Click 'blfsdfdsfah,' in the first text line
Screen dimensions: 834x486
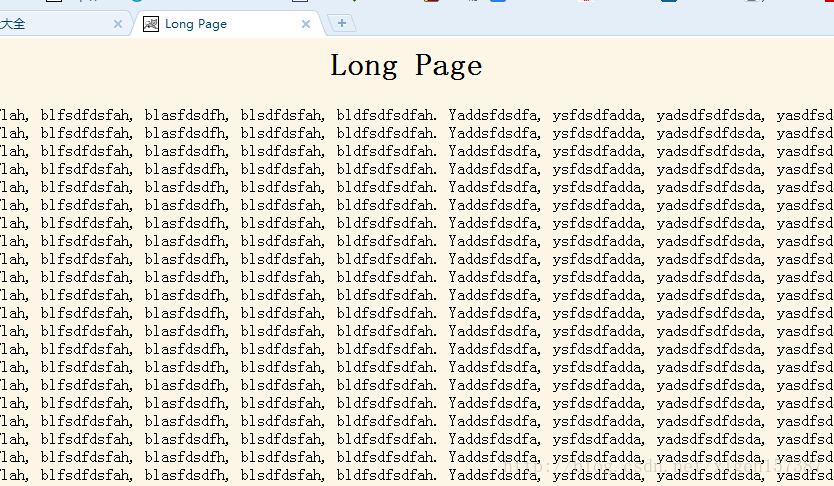coord(86,115)
